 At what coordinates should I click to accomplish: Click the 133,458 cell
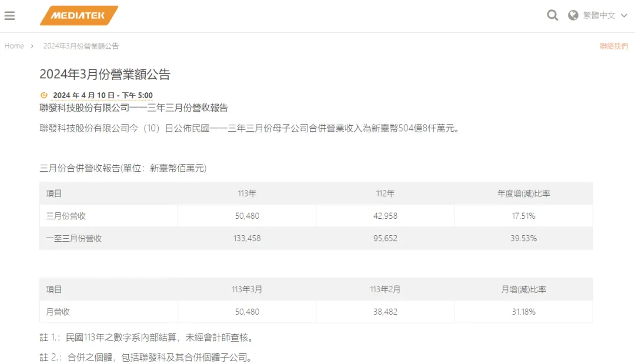pos(247,239)
